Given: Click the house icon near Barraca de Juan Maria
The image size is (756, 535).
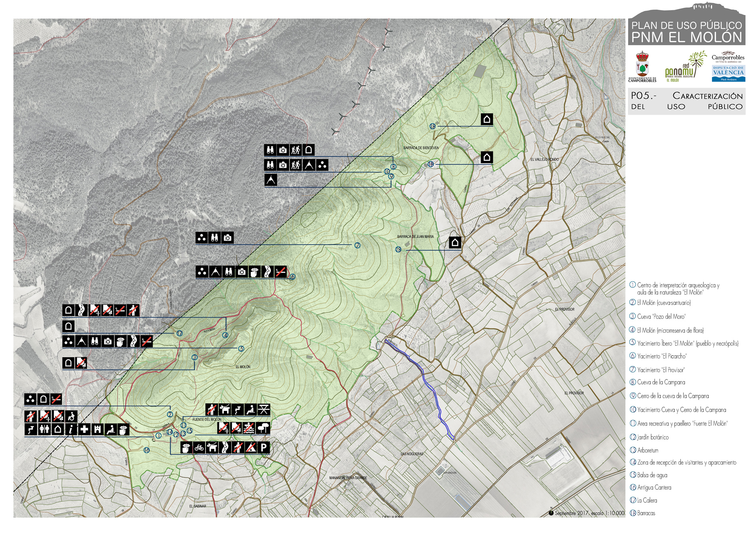Looking at the screenshot, I should click(455, 242).
